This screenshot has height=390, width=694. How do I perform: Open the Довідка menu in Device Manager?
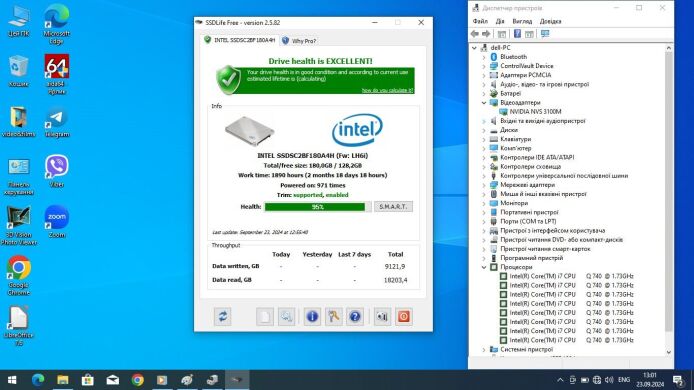551,21
